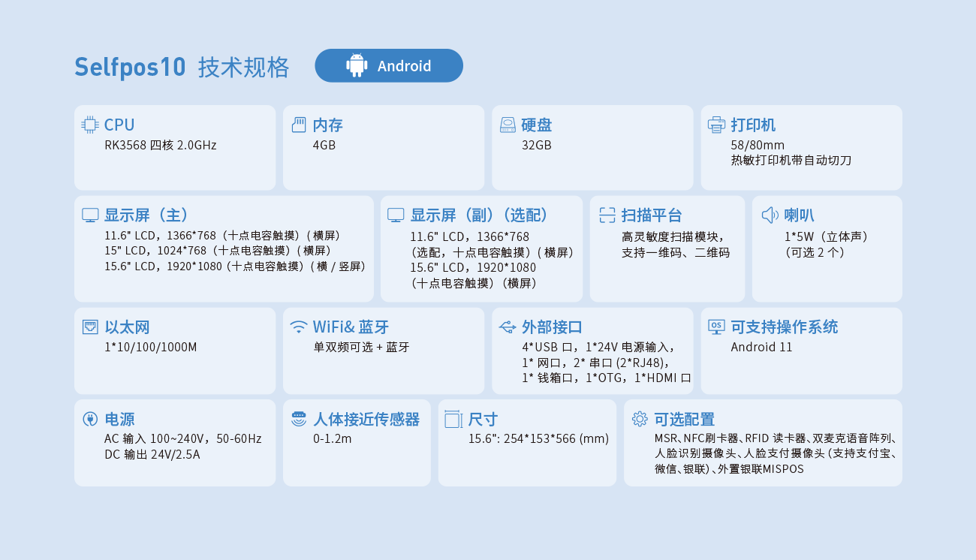Click the 以太网 ethernet port icon
Viewport: 976px width, 560px height.
tap(89, 327)
